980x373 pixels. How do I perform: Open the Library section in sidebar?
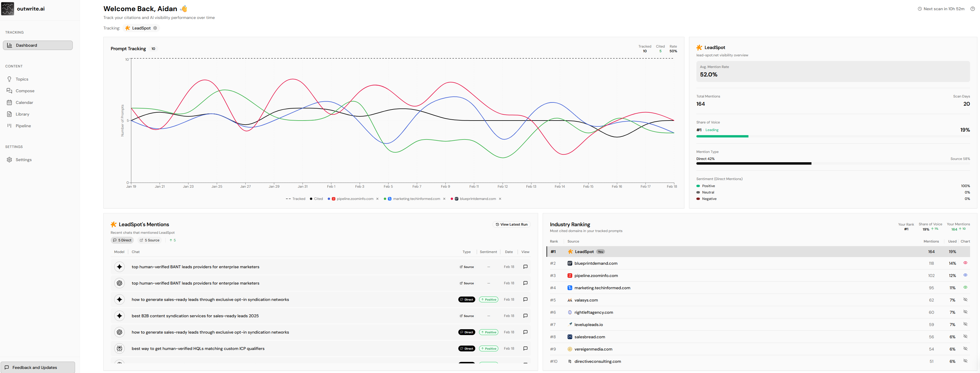tap(22, 114)
